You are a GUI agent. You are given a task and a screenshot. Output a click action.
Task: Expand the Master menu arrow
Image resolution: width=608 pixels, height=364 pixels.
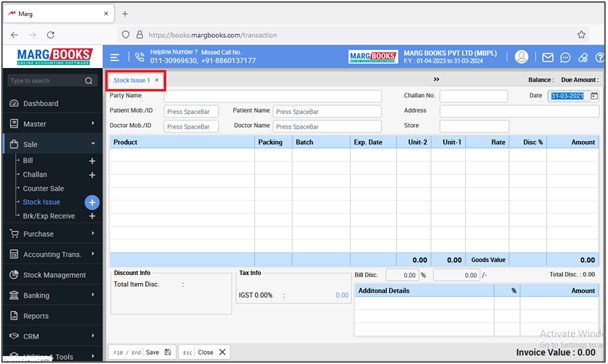coord(93,123)
